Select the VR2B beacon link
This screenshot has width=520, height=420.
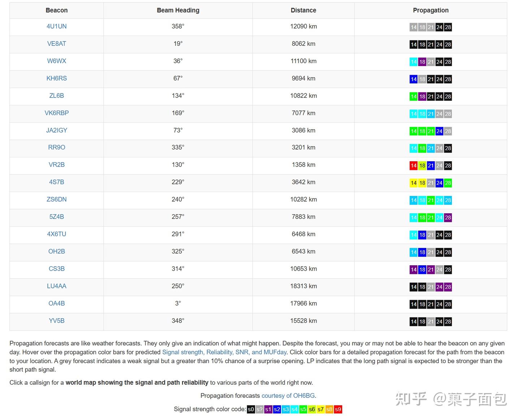56,165
